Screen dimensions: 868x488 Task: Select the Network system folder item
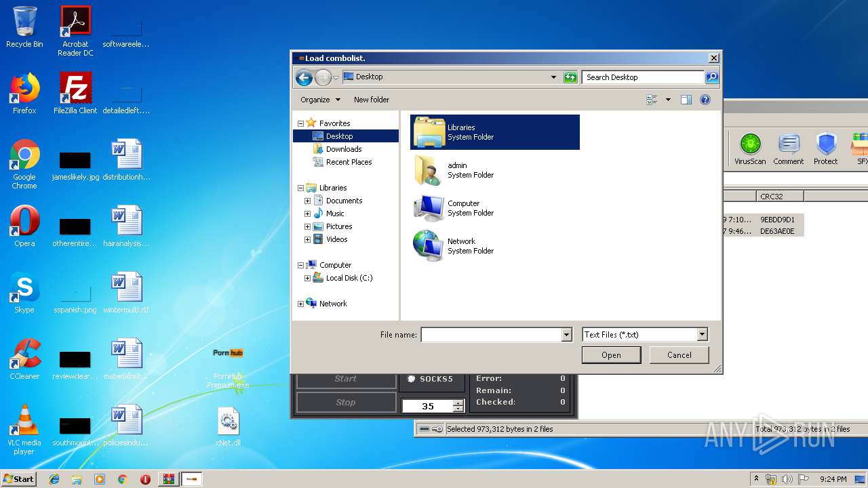[495, 246]
